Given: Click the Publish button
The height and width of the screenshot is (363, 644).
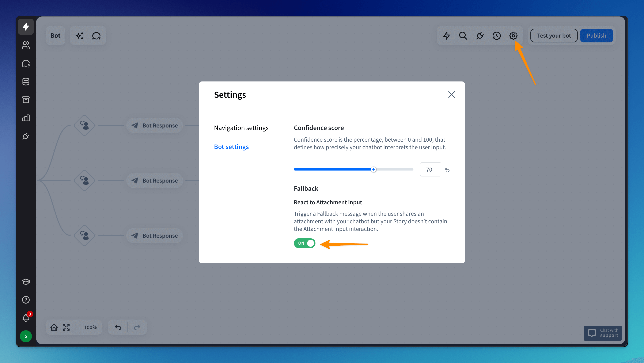Looking at the screenshot, I should (596, 36).
